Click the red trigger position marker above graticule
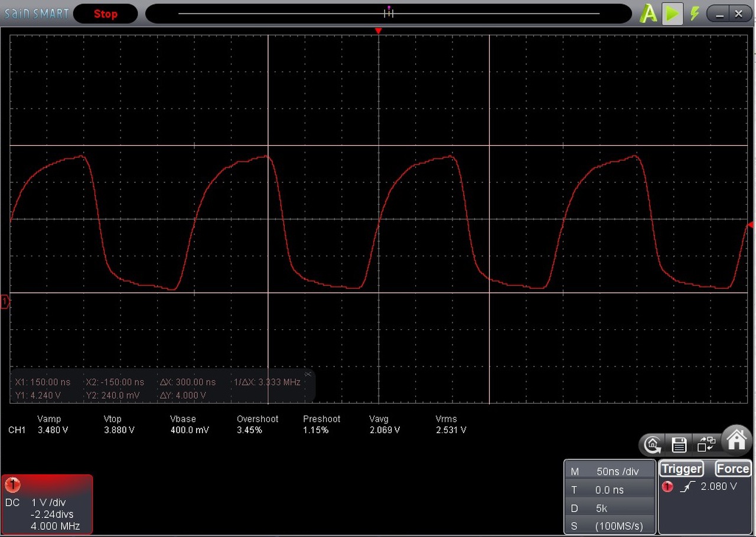The height and width of the screenshot is (537, 756). pyautogui.click(x=379, y=31)
